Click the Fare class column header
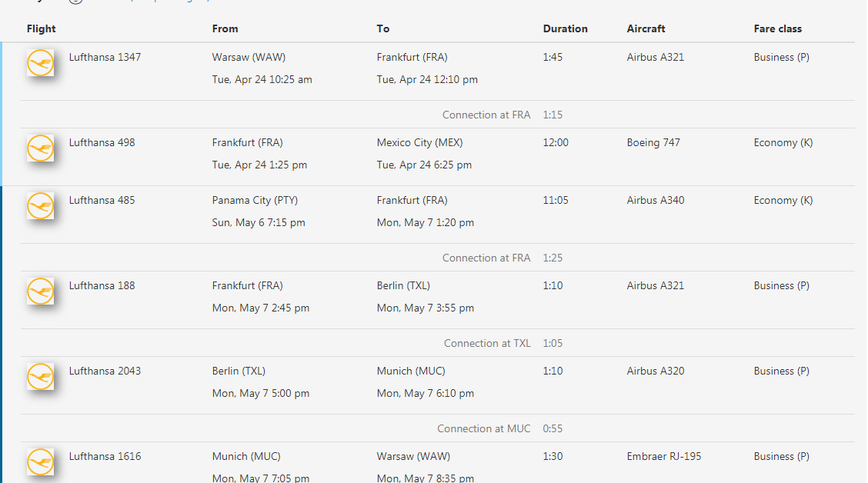868x483 pixels. [x=777, y=28]
